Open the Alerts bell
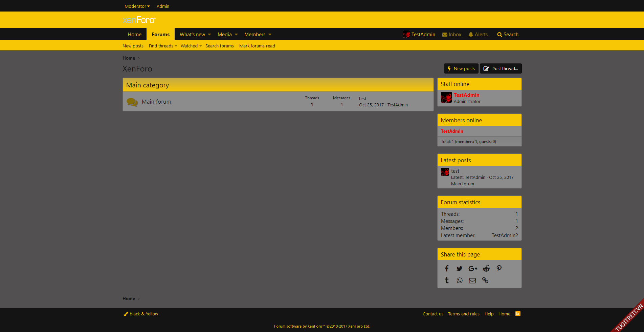The image size is (644, 332). (478, 35)
